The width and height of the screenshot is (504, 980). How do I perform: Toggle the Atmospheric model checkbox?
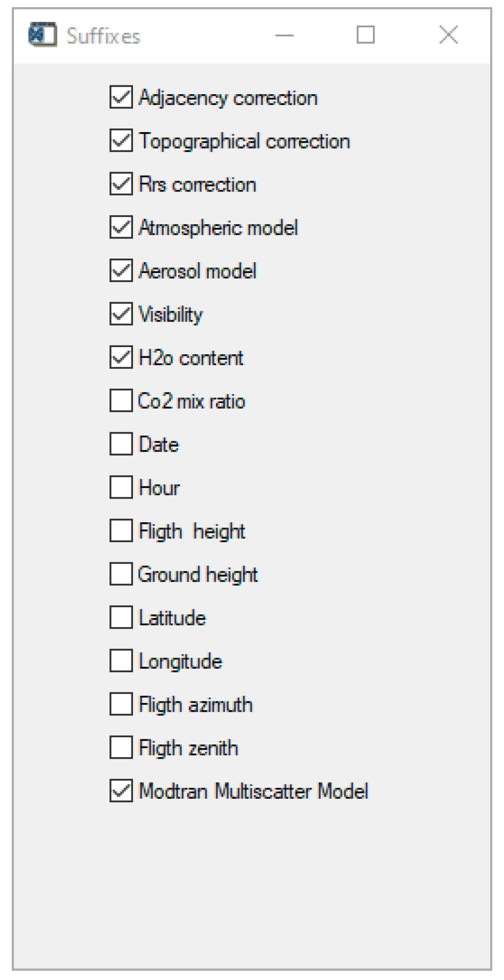pos(121,227)
